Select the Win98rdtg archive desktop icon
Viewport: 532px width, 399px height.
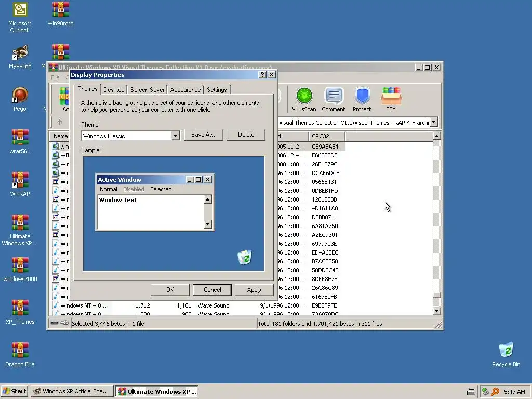coord(60,14)
